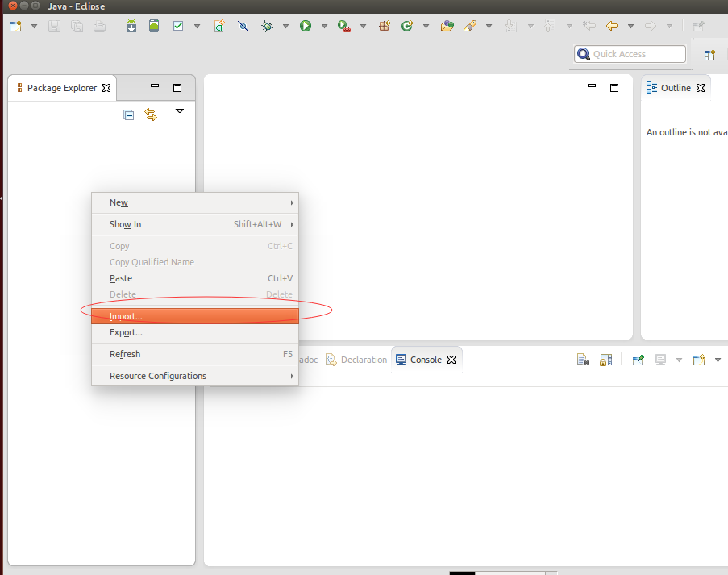
Task: Click the New Android XML file icon
Action: pyautogui.click(x=219, y=26)
